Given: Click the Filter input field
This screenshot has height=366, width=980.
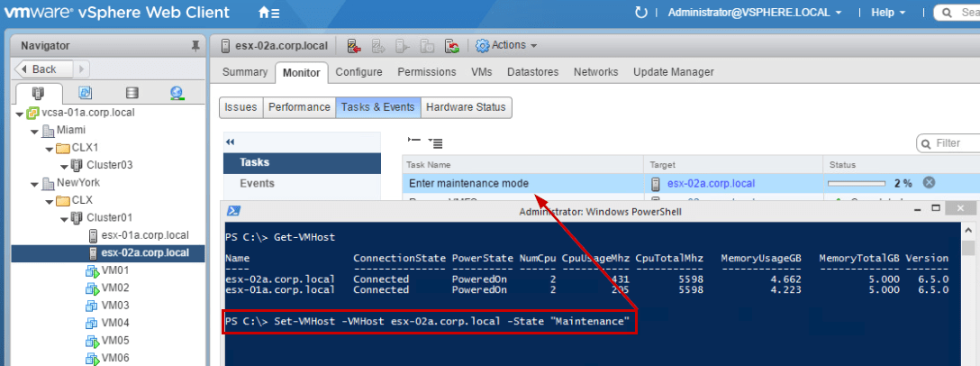Looking at the screenshot, I should pyautogui.click(x=948, y=143).
